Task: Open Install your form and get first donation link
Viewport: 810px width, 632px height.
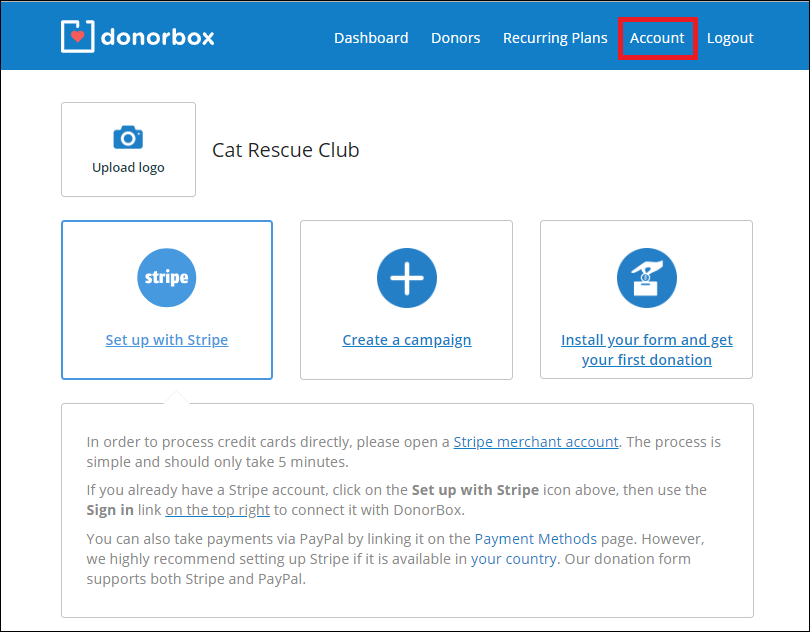Action: (647, 349)
